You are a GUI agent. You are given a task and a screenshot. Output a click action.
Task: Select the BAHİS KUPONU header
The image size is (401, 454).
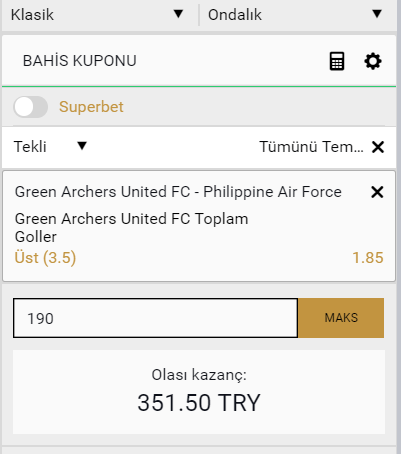[80, 61]
